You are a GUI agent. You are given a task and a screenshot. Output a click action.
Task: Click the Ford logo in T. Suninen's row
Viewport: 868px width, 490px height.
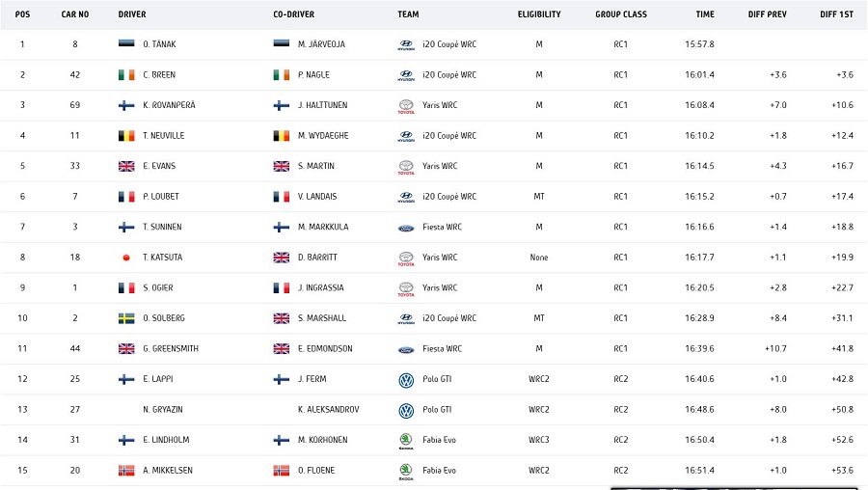coord(406,227)
